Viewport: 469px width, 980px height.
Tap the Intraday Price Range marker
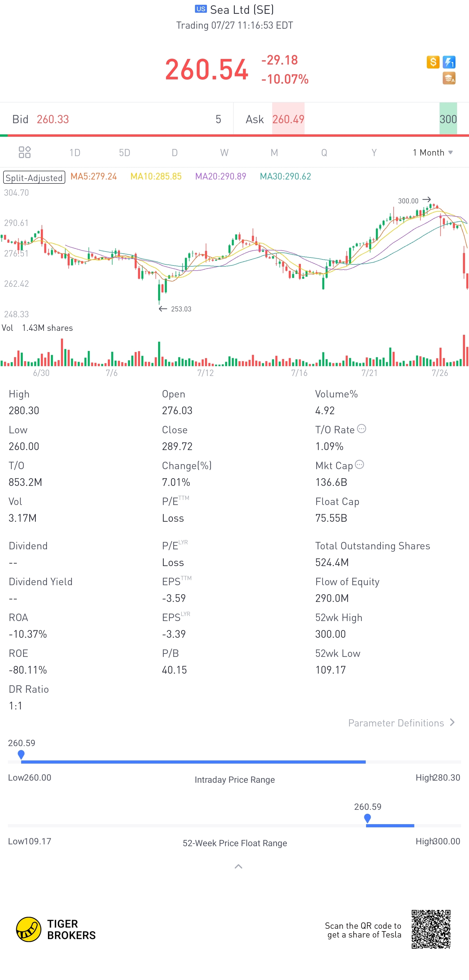click(21, 754)
